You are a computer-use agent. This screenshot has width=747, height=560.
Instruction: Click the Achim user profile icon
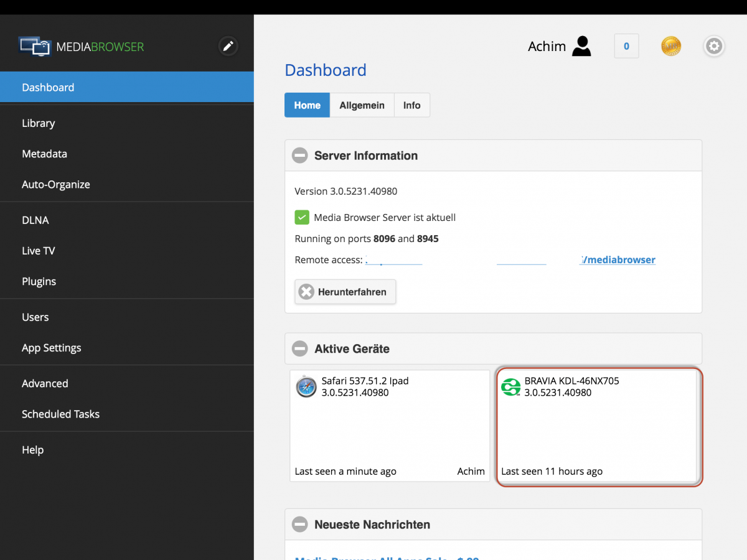tap(581, 46)
